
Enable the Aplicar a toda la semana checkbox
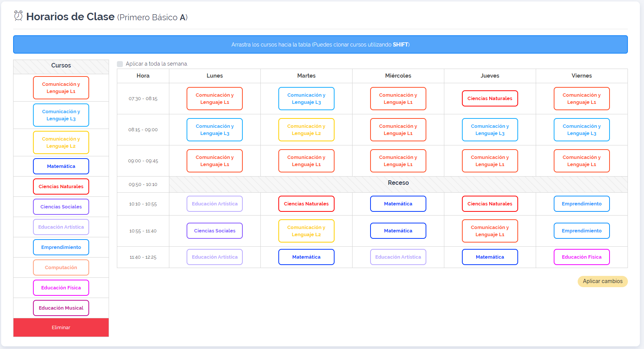point(120,64)
